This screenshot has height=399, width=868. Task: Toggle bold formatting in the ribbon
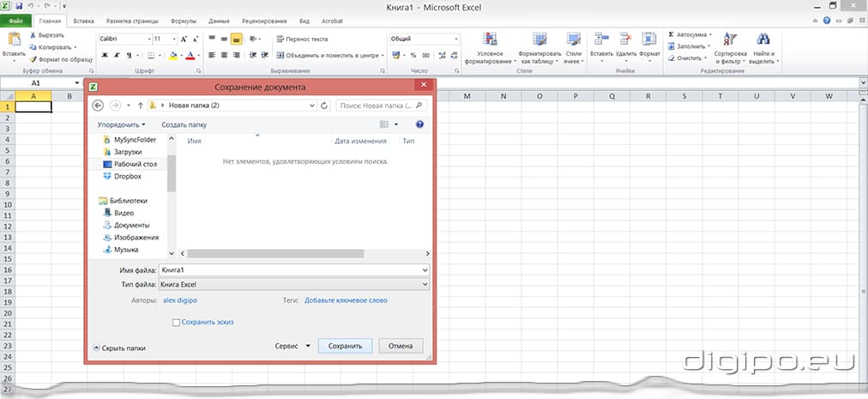coord(105,55)
